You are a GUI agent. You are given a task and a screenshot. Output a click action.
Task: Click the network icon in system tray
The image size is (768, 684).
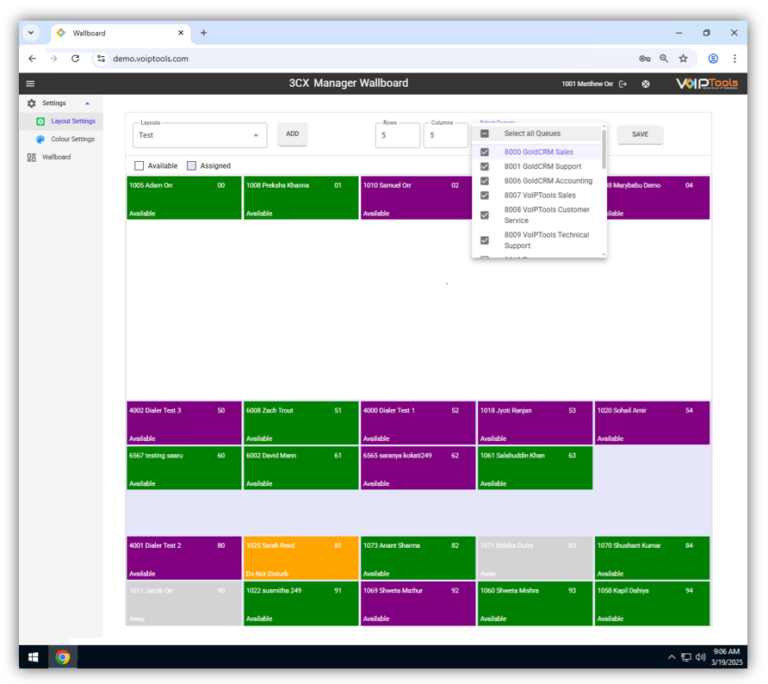[x=686, y=657]
